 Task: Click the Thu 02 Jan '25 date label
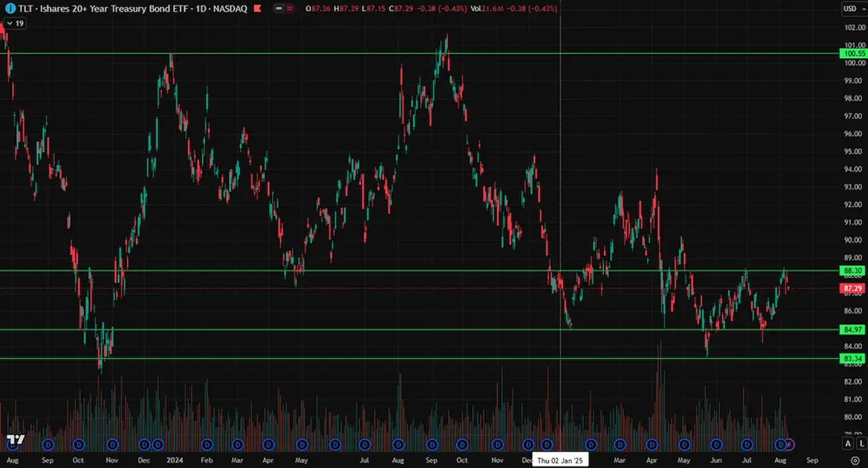[x=560, y=460]
